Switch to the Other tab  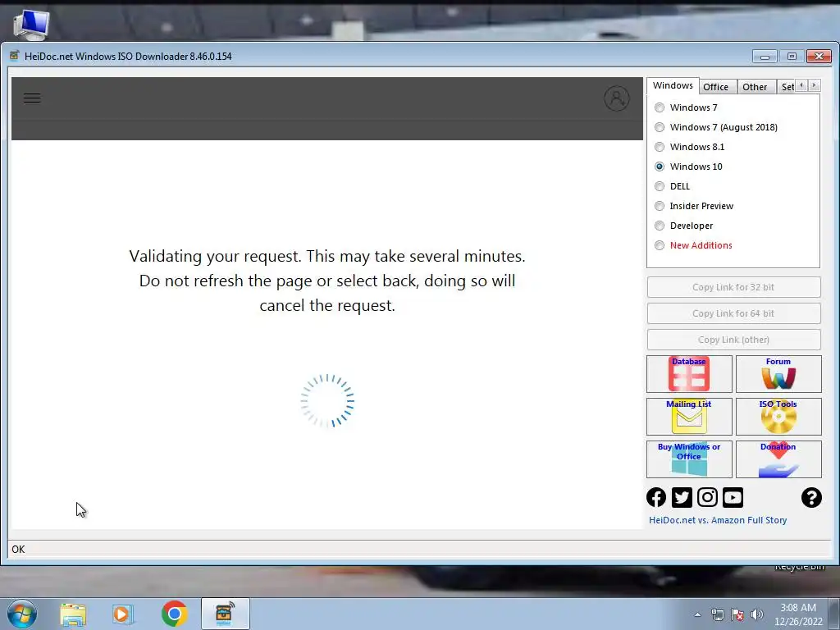[x=755, y=87]
